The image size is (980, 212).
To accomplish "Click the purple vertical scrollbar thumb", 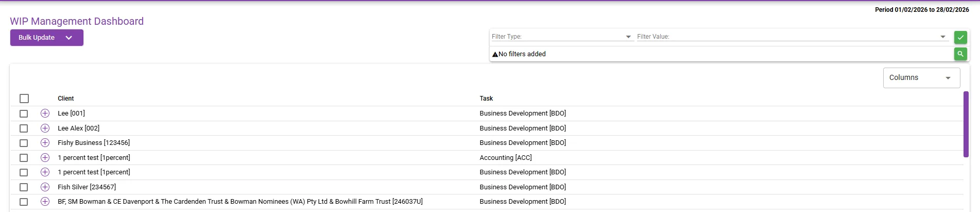I will pos(966,124).
